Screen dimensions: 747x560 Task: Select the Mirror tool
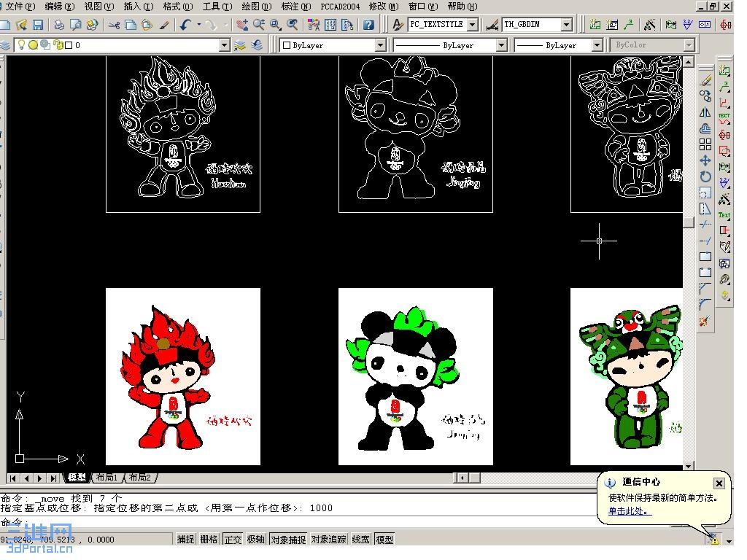pyautogui.click(x=705, y=112)
